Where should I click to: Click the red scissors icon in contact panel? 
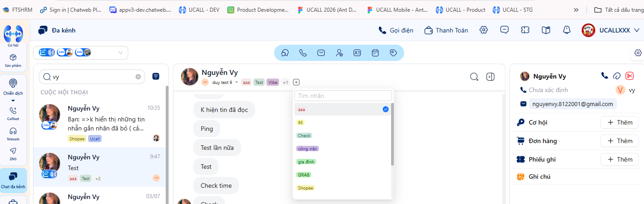(630, 76)
